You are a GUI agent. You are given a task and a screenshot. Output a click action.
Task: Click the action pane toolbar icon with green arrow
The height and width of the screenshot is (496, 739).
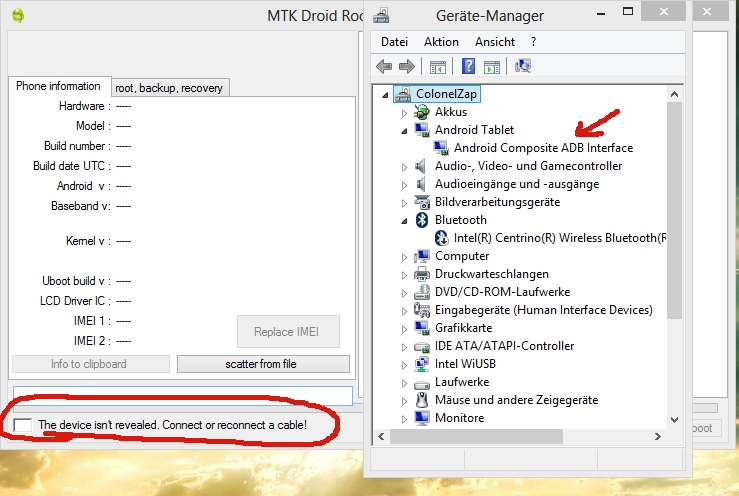coord(492,67)
